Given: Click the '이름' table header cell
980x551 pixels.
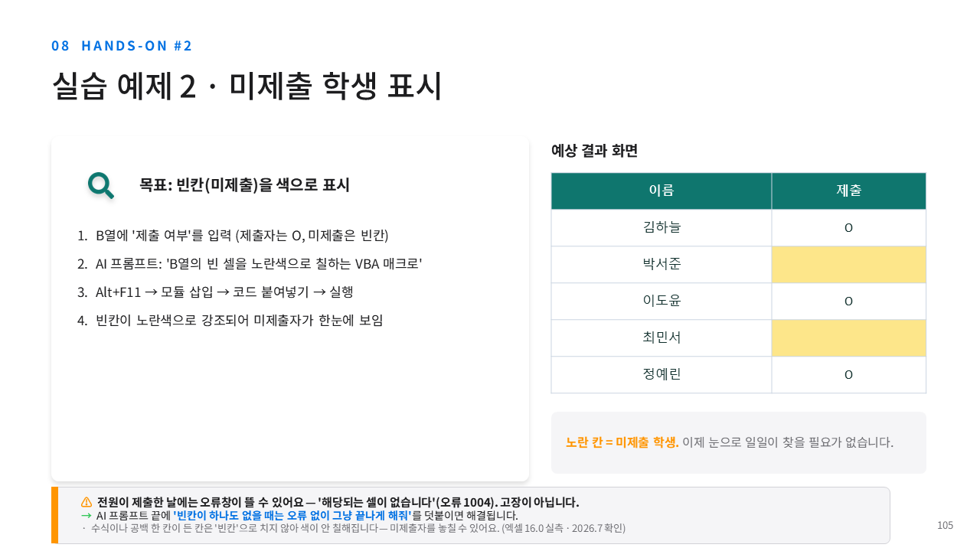Looking at the screenshot, I should tap(661, 191).
